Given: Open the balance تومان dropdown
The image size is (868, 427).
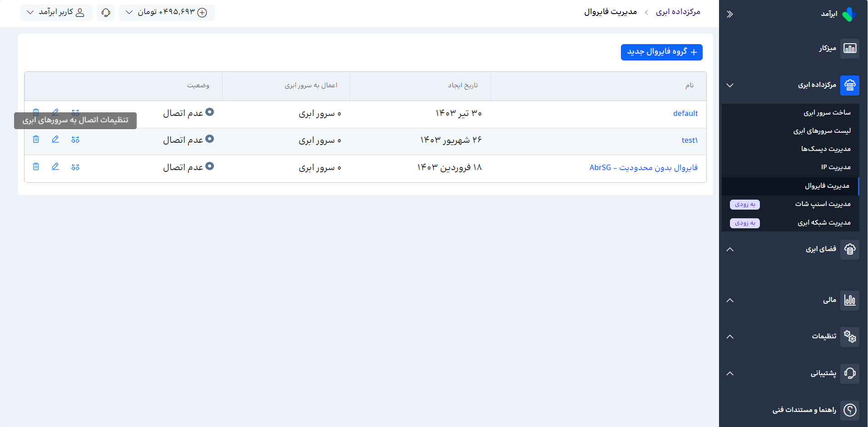Looking at the screenshot, I should pos(167,12).
